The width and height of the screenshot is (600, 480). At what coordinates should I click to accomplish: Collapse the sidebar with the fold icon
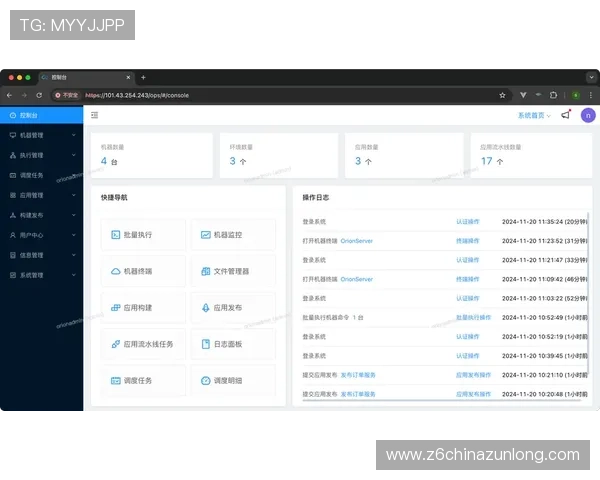tap(95, 115)
